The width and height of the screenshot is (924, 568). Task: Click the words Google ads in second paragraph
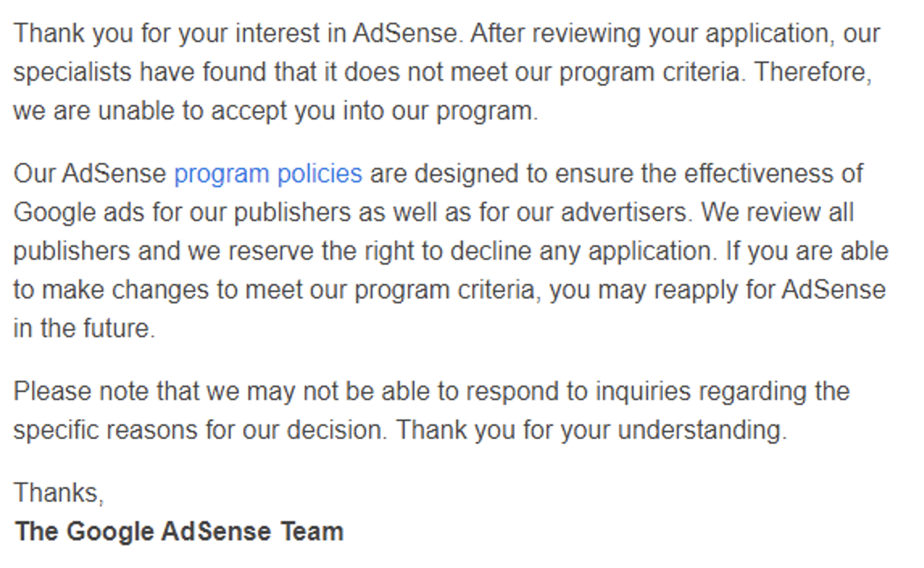(79, 212)
